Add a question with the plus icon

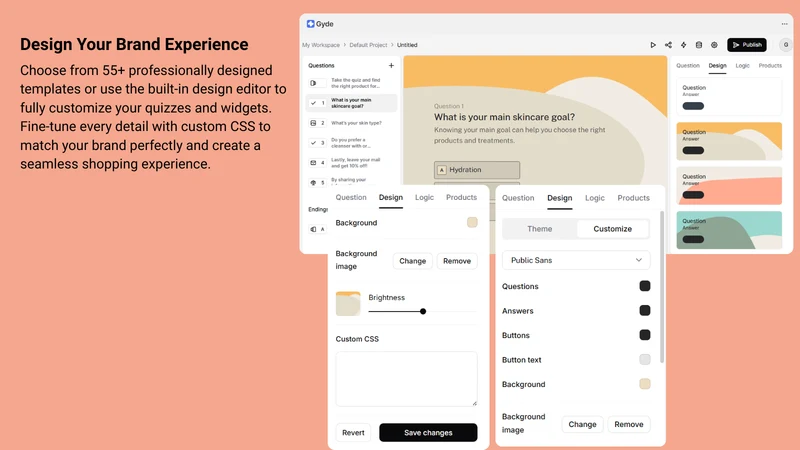(391, 65)
